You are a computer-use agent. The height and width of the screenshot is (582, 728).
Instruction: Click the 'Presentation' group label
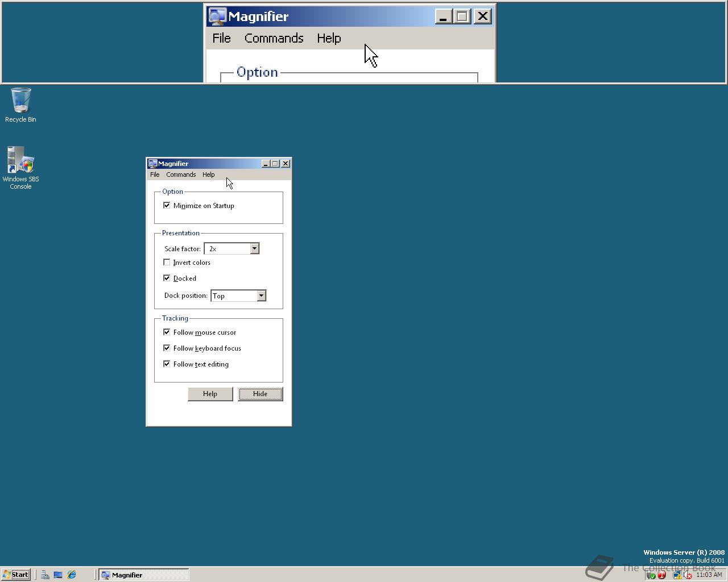click(181, 233)
